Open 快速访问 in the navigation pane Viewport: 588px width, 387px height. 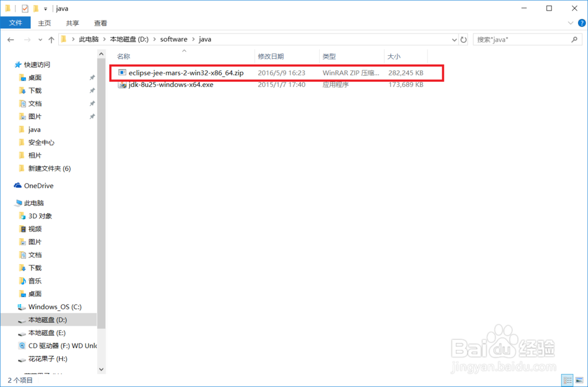pyautogui.click(x=37, y=65)
